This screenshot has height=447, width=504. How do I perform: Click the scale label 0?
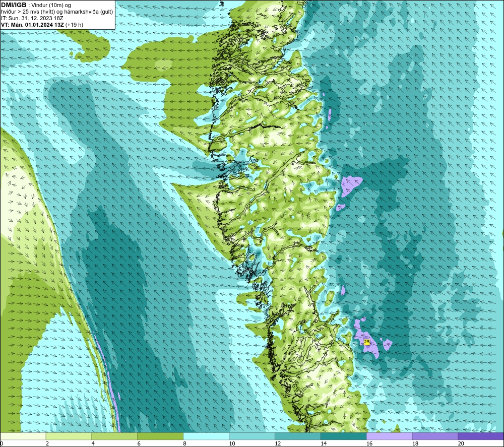coord(2,443)
